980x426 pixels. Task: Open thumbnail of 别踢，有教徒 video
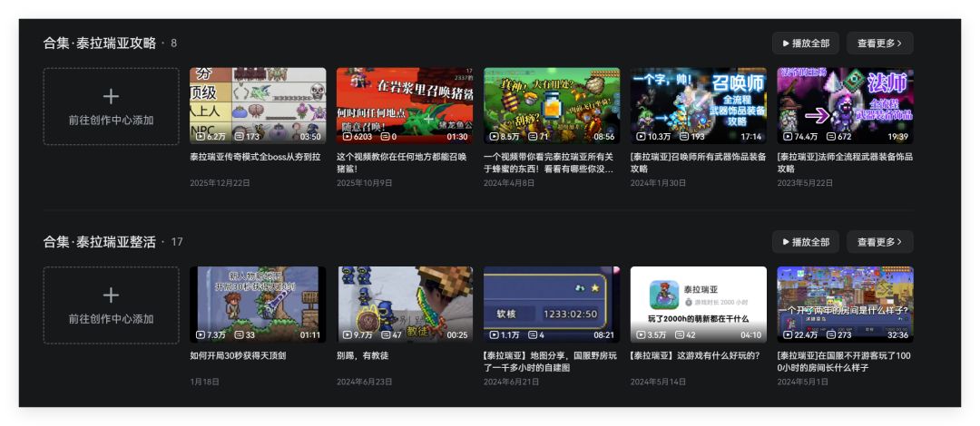coord(405,305)
